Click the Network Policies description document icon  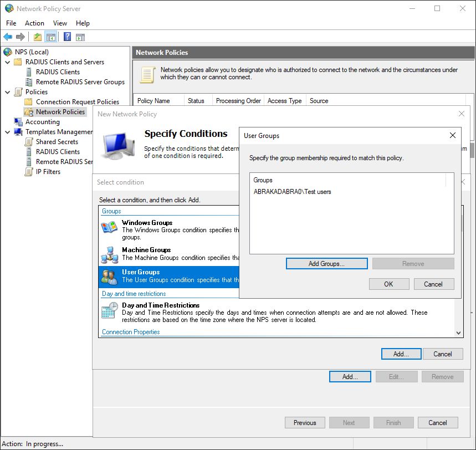click(147, 75)
